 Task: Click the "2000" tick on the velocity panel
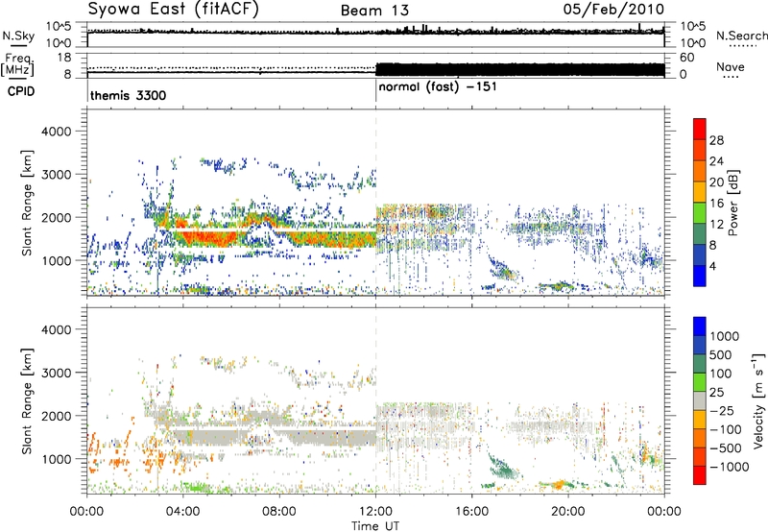(x=57, y=416)
